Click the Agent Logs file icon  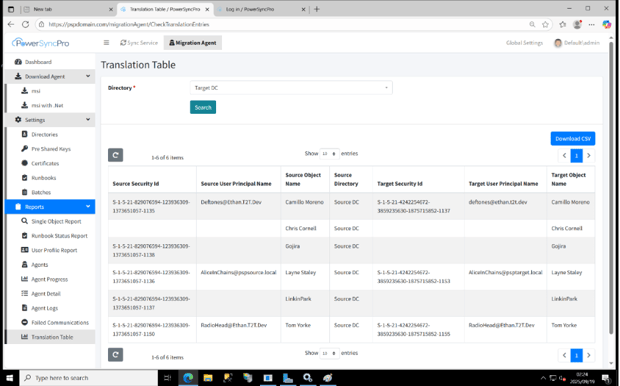(x=25, y=308)
